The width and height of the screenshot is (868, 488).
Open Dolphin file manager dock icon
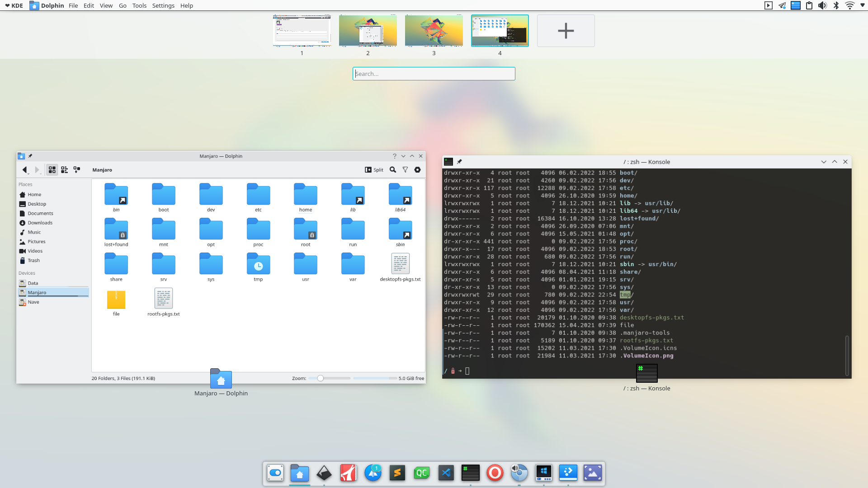point(300,473)
